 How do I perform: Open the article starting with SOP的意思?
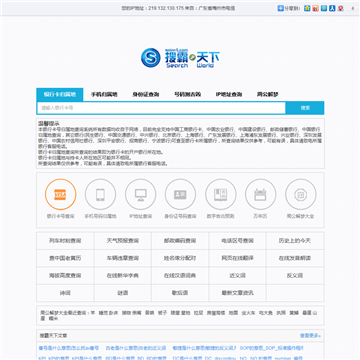tap(271, 348)
